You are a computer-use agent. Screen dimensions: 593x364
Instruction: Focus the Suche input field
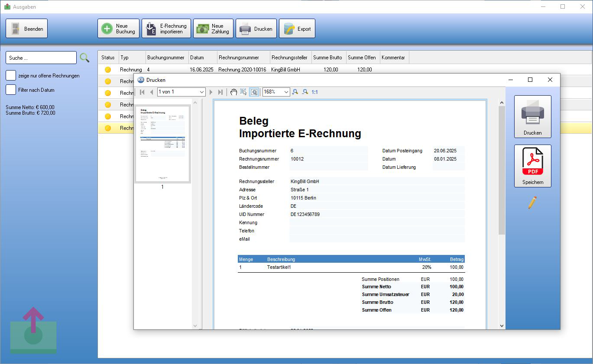tap(41, 58)
